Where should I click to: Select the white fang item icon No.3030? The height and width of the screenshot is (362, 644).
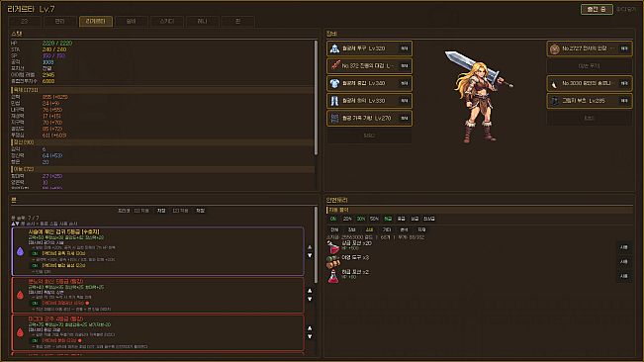[x=554, y=84]
